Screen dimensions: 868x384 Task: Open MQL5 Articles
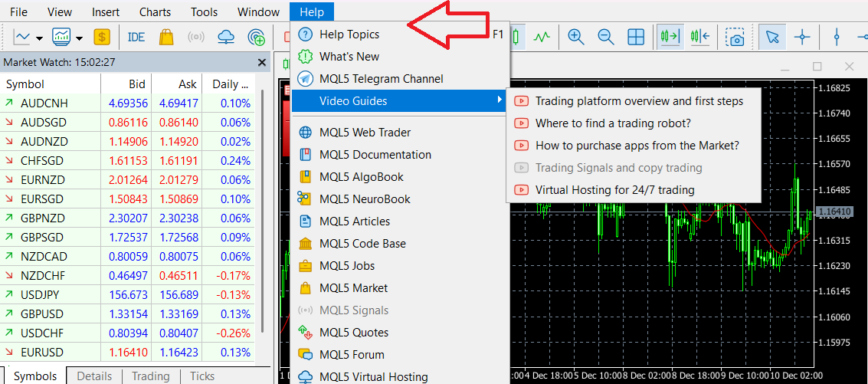(399, 221)
